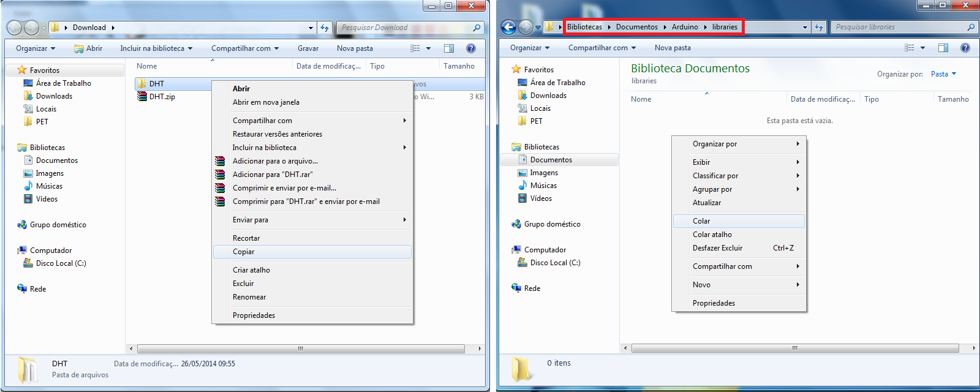Viewport: 980px width, 392px height.
Task: Expand the Organizar por Pasta dropdown
Action: point(943,74)
